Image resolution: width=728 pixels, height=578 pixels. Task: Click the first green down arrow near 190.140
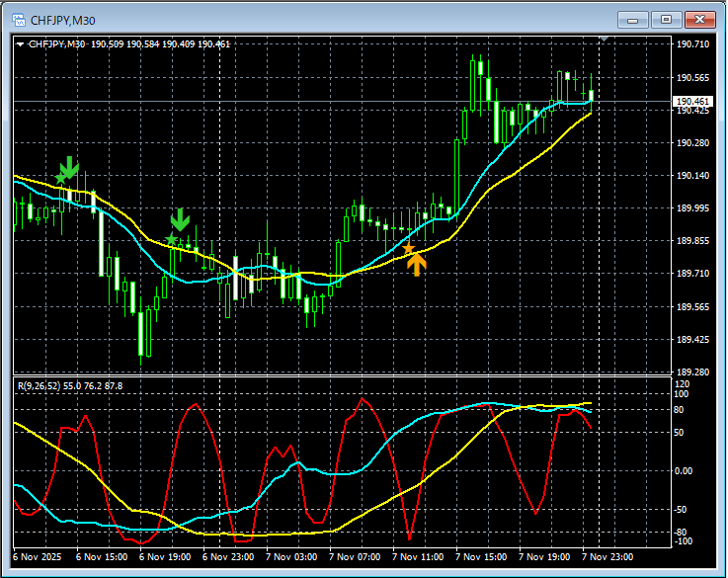(x=70, y=168)
